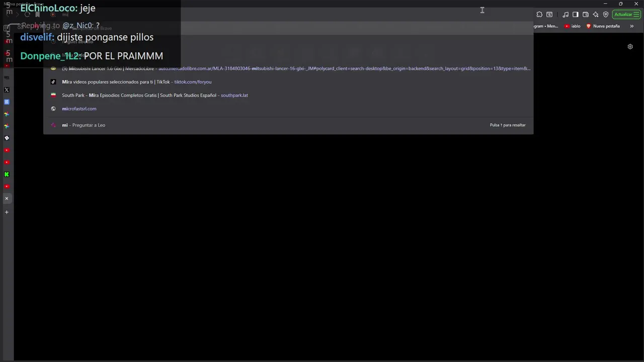Viewport: 644px width, 362px height.
Task: Open the Nueva pestaña bookmark
Action: tap(603, 26)
